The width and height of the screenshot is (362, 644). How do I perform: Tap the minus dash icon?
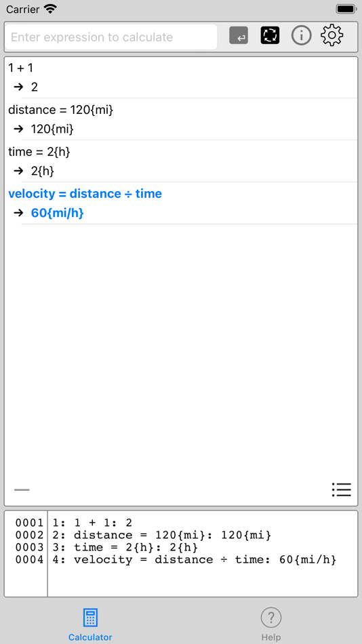(22, 489)
